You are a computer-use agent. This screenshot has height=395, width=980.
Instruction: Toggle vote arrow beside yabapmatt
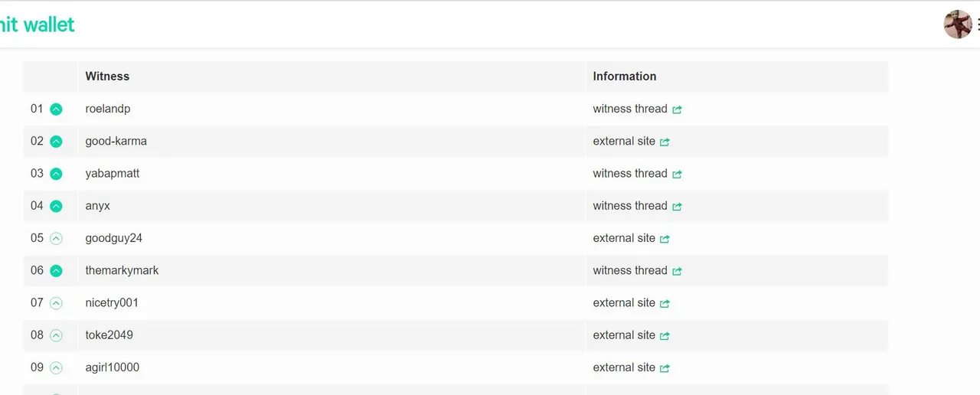pyautogui.click(x=56, y=174)
